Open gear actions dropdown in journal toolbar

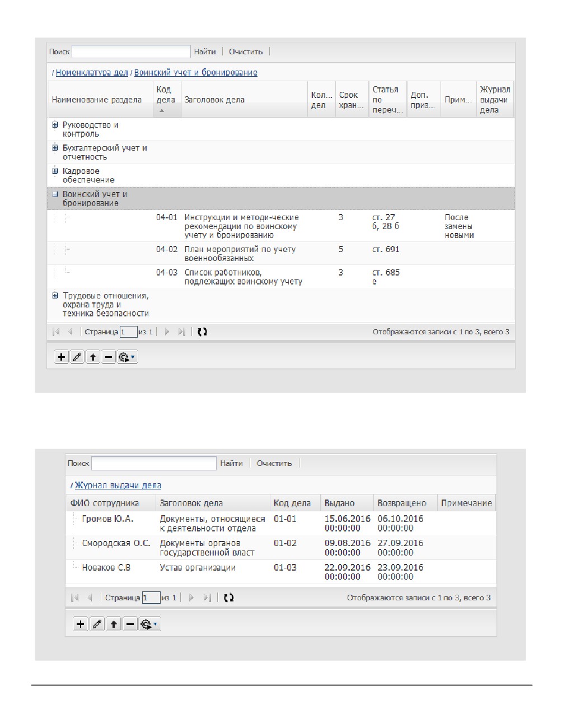click(149, 624)
